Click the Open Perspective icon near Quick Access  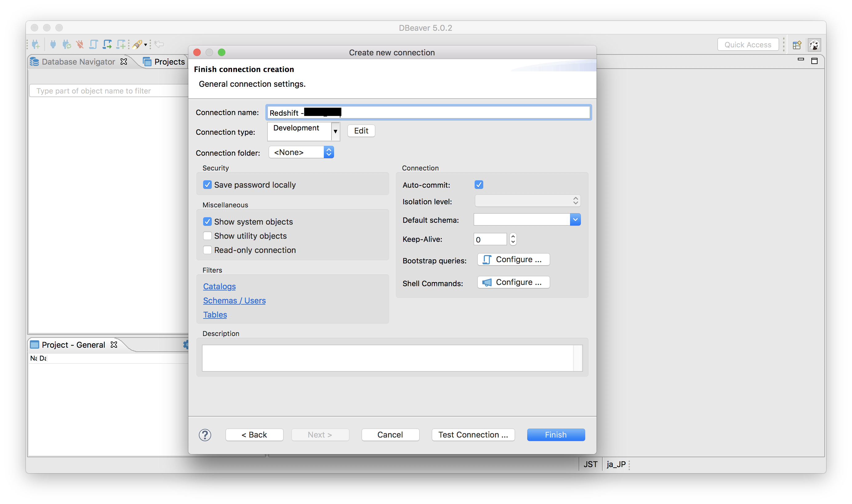click(x=797, y=45)
